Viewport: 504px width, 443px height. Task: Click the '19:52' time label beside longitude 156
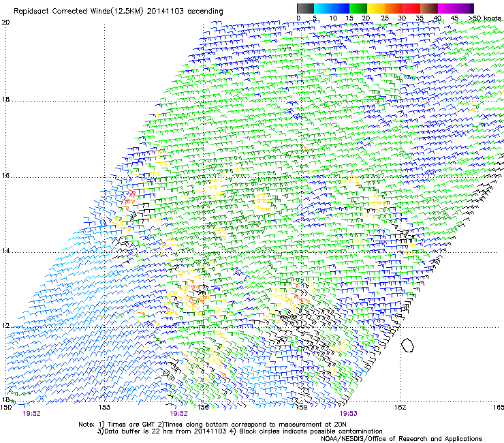pyautogui.click(x=178, y=414)
